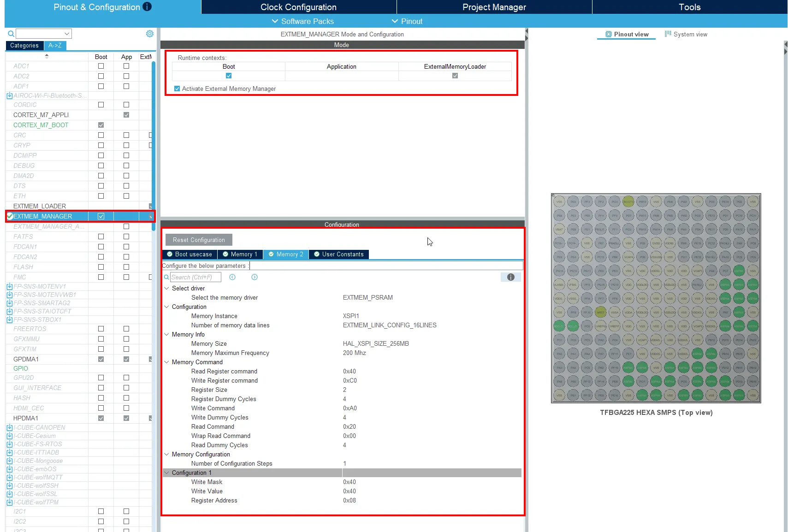Check the App box for ADC2
This screenshot has width=788, height=532.
point(126,76)
